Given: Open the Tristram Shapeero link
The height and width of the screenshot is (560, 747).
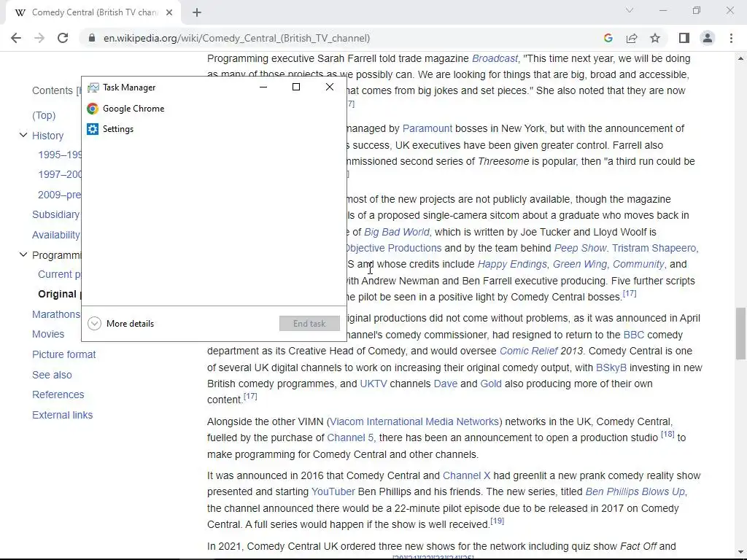Looking at the screenshot, I should [x=654, y=248].
